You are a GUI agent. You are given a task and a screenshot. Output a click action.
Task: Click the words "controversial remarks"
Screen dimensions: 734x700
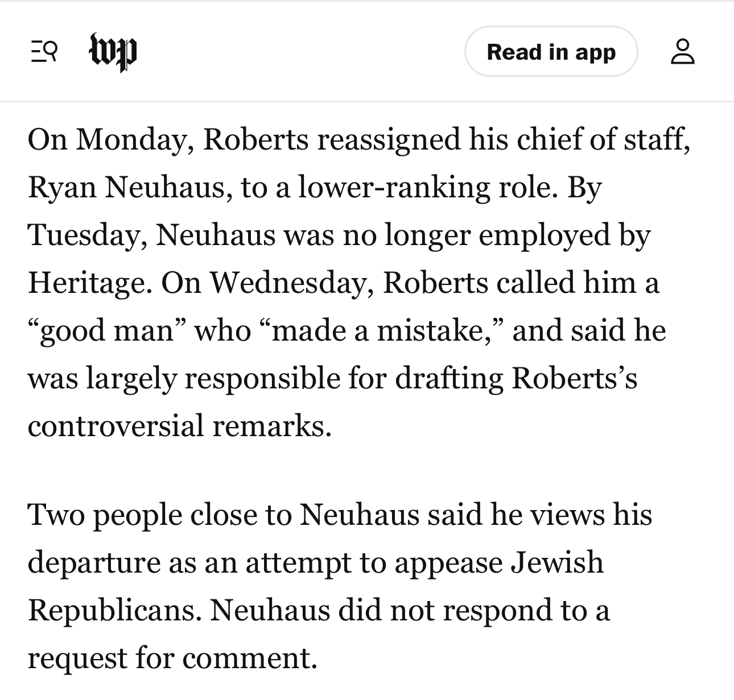pyautogui.click(x=178, y=426)
